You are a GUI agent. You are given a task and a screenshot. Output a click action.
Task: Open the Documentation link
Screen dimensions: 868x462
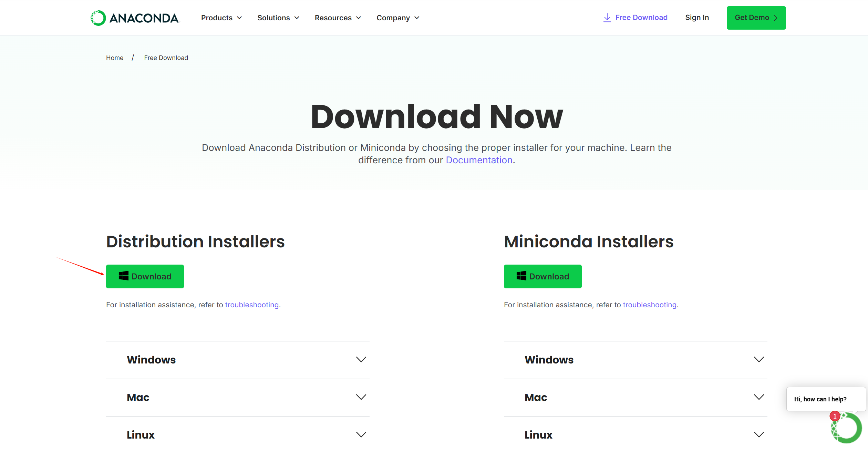click(479, 160)
